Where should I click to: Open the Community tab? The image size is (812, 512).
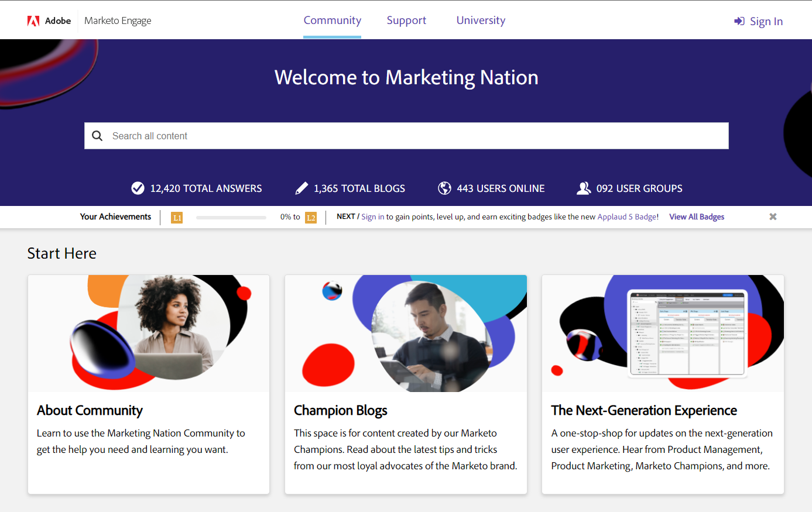(x=333, y=20)
